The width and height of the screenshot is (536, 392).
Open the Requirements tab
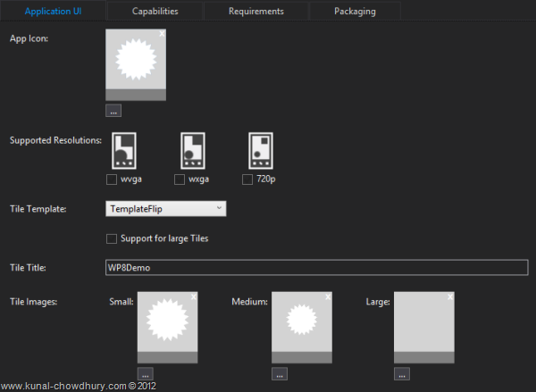point(256,11)
